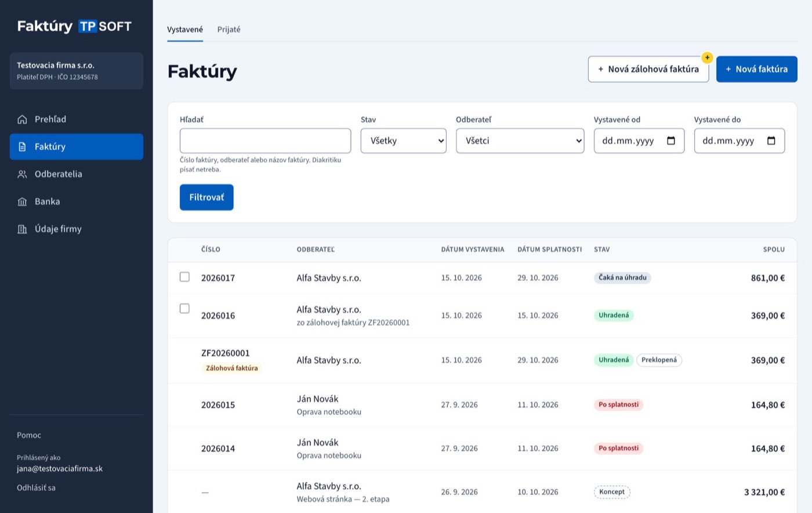Click the Čaká na úhradu status badge
812x513 pixels.
pos(622,278)
